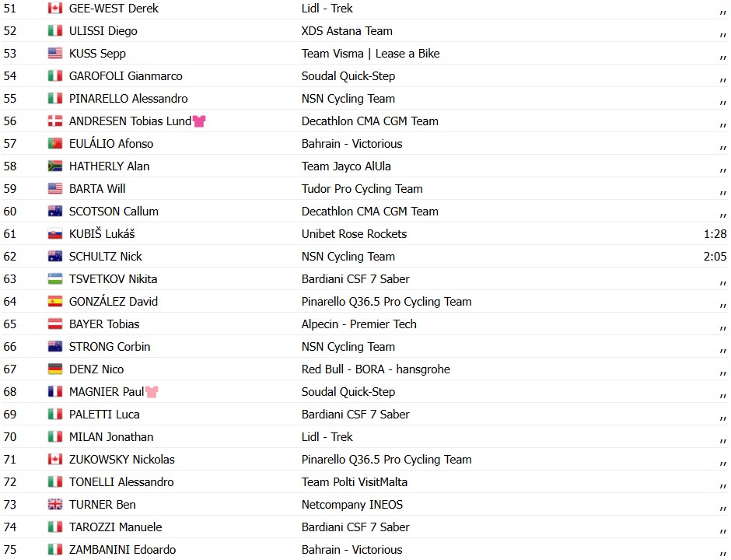
Task: Click the Italy flag beside PALETTI Luca
Action: (55, 415)
